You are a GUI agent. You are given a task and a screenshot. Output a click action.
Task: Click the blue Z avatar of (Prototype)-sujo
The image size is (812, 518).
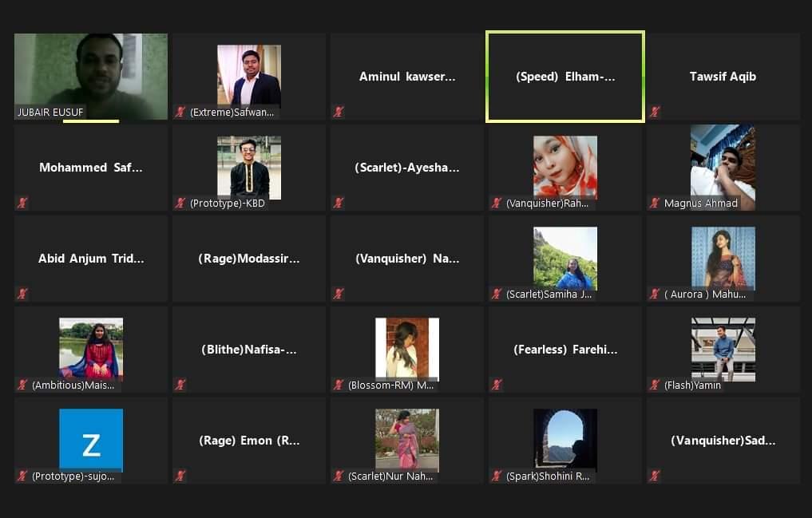91,441
